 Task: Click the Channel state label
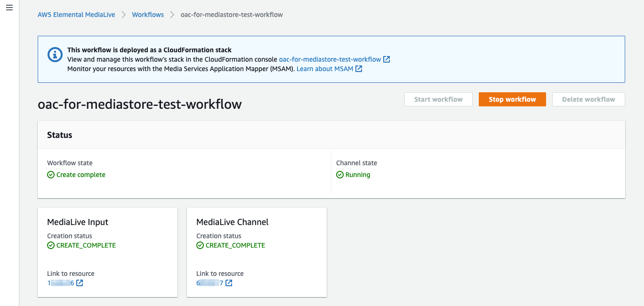[356, 163]
